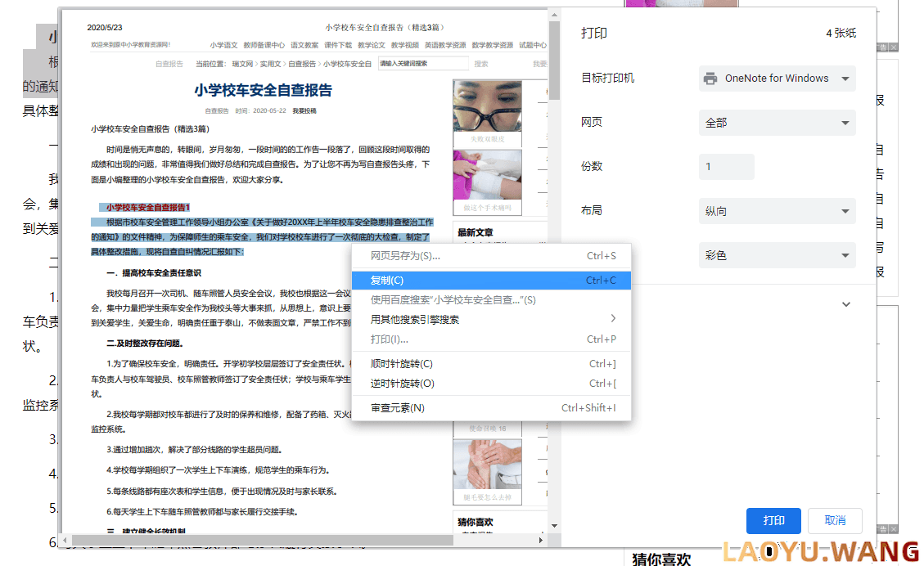
Task: Click the hands thumbnail near 猜你喜欢
Action: pos(487,464)
